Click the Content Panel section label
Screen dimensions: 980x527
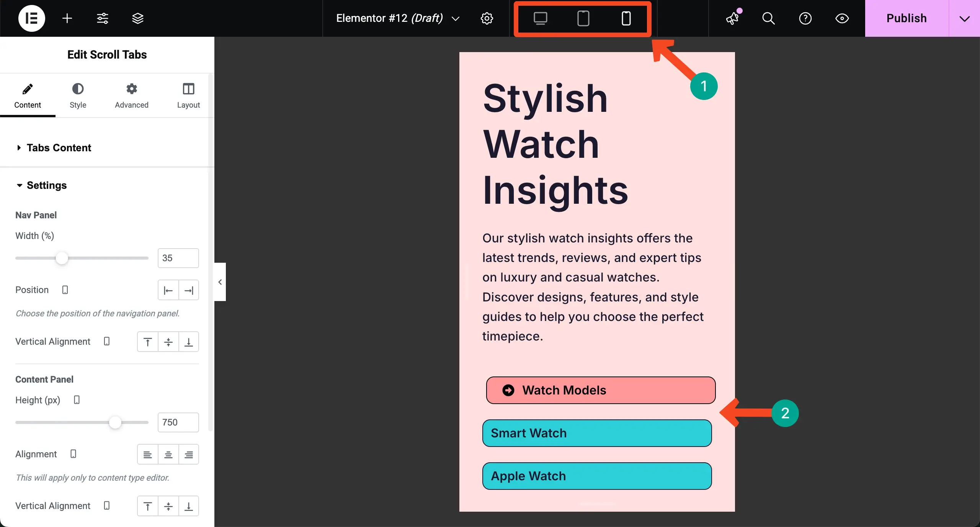tap(44, 380)
